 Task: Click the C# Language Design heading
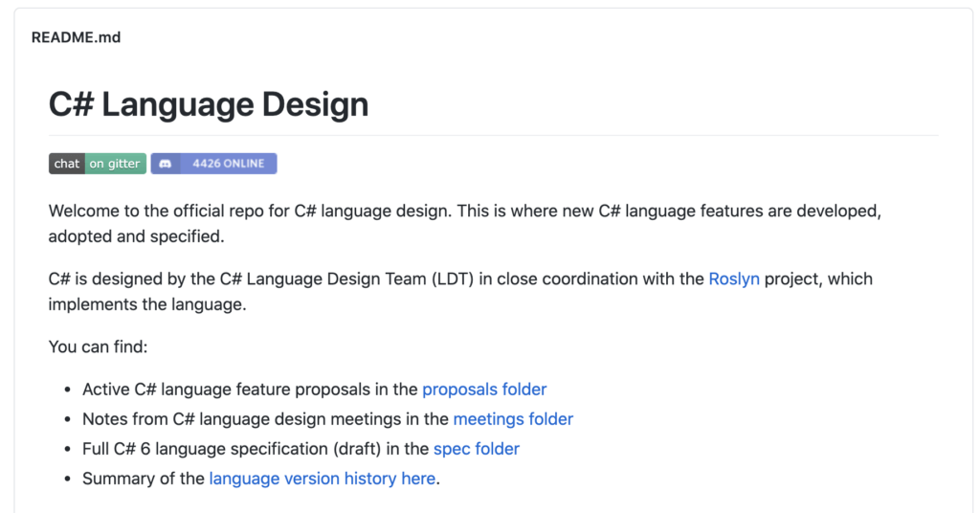(209, 104)
